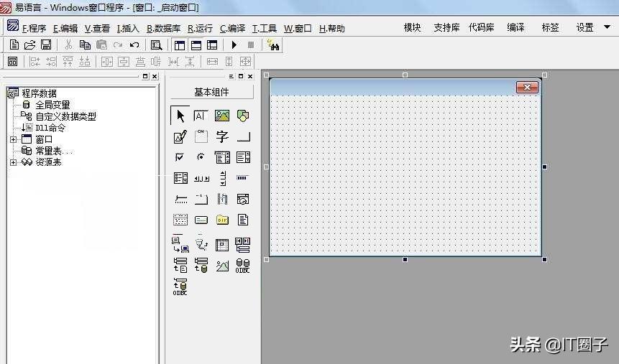Image resolution: width=619 pixels, height=364 pixels.
Task: Select the month calendar component
Action: (x=180, y=220)
